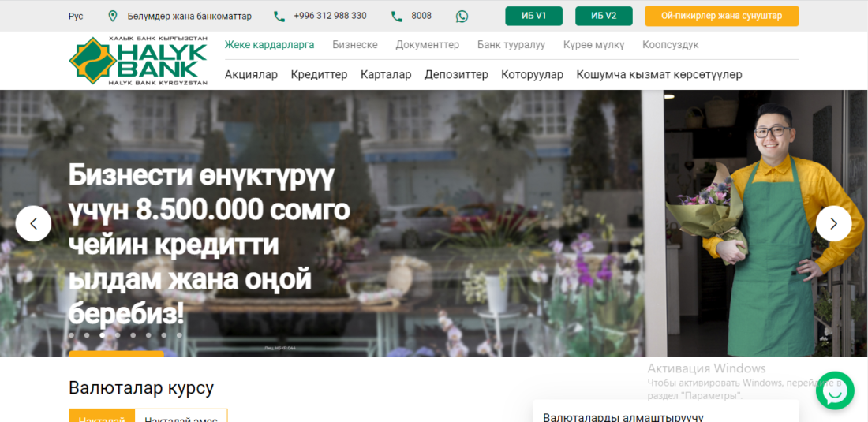Open the Акциялар menu

click(251, 75)
